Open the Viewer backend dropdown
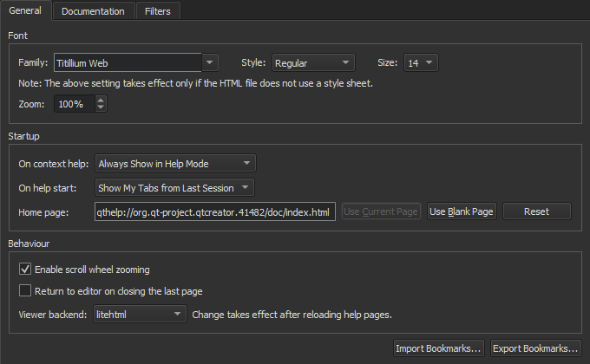 click(140, 314)
